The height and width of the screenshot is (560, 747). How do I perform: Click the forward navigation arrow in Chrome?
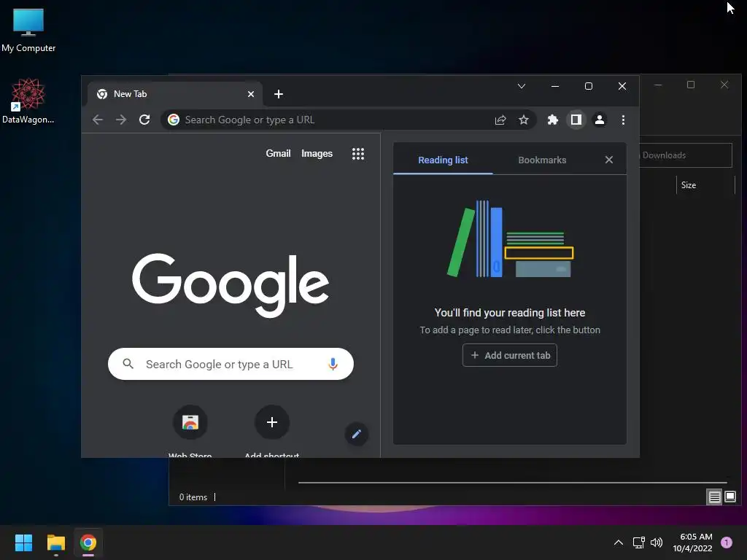[x=121, y=120]
